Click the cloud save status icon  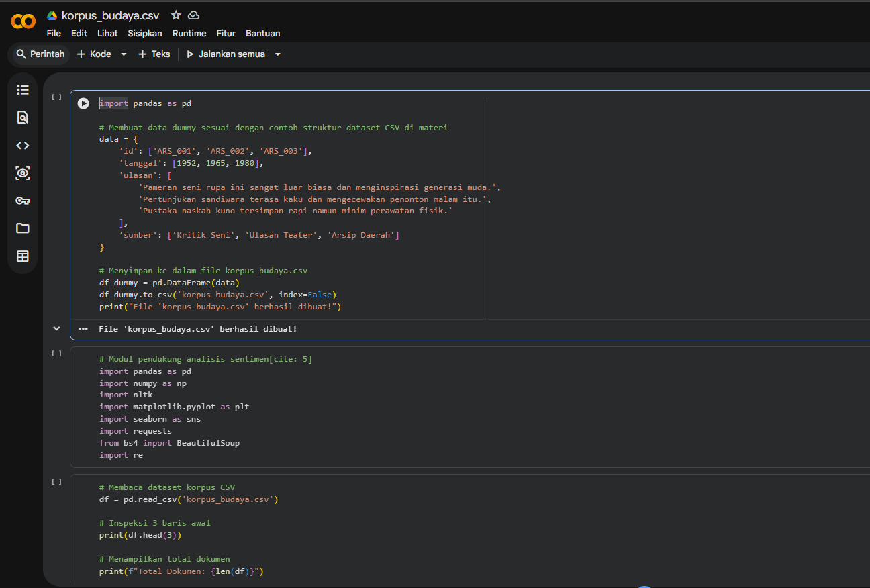(x=193, y=15)
